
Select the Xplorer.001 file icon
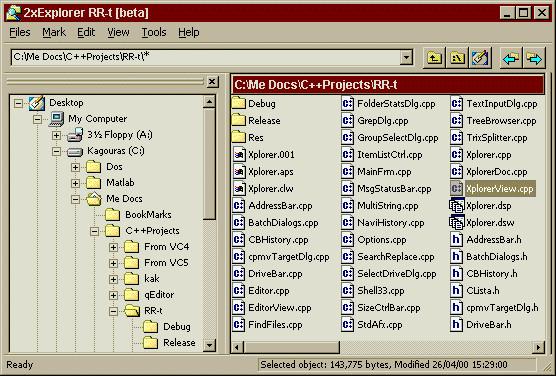point(239,154)
